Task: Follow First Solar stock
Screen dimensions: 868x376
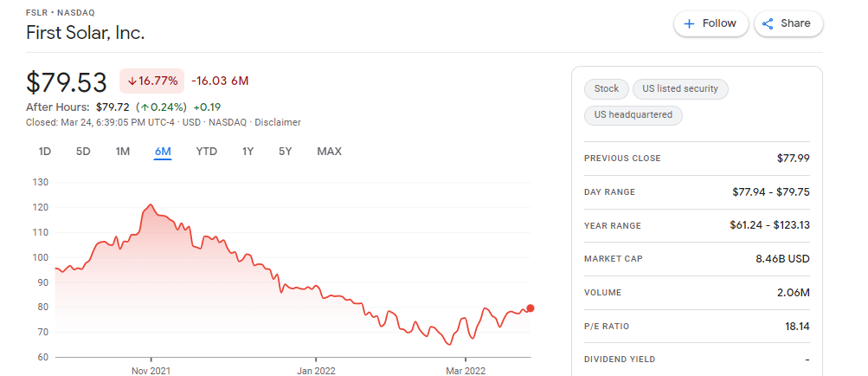Action: click(x=710, y=24)
